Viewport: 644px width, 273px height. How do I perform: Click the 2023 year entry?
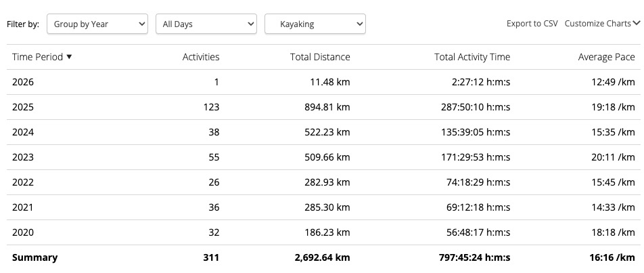tap(23, 157)
